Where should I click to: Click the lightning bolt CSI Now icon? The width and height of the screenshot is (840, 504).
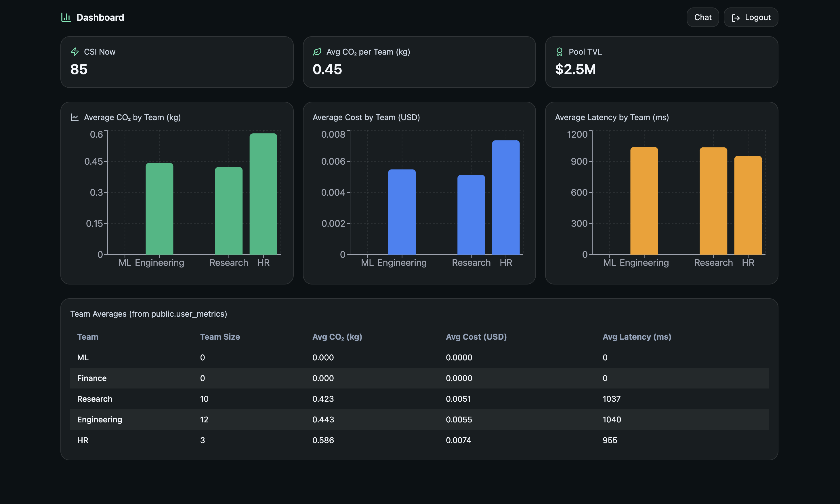[x=75, y=52]
